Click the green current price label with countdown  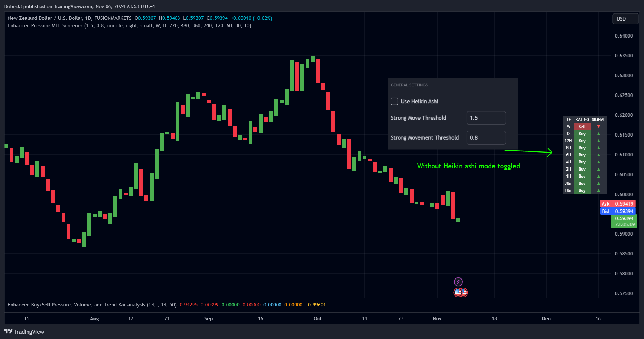tap(624, 222)
